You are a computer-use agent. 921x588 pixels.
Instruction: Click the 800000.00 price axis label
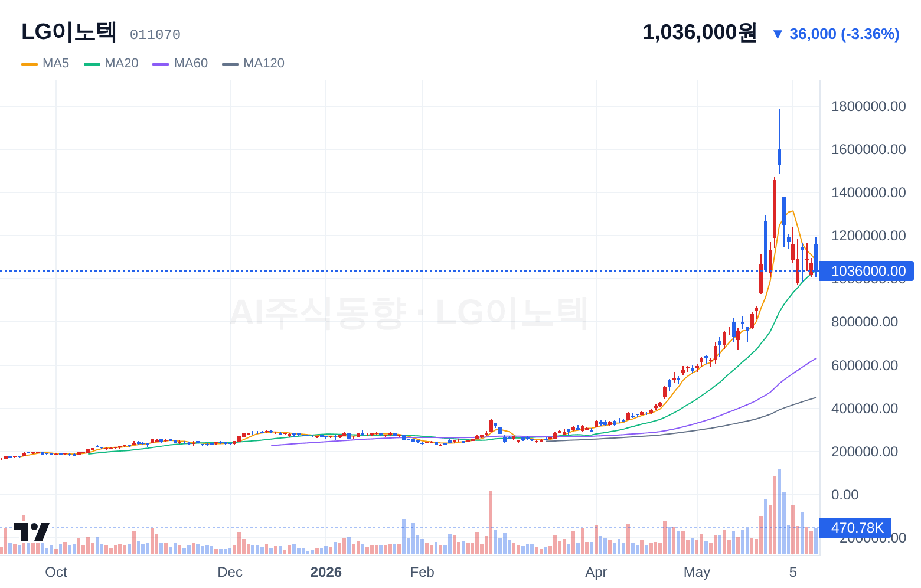864,322
